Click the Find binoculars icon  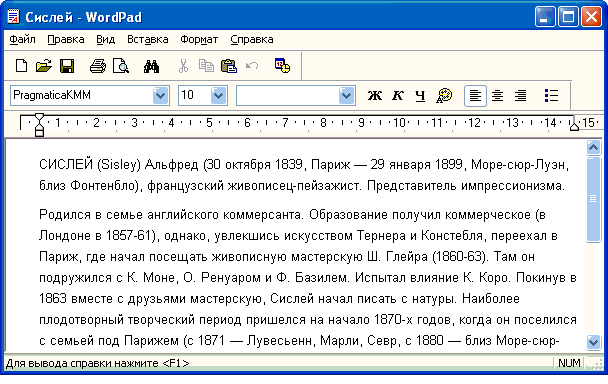coord(151,66)
